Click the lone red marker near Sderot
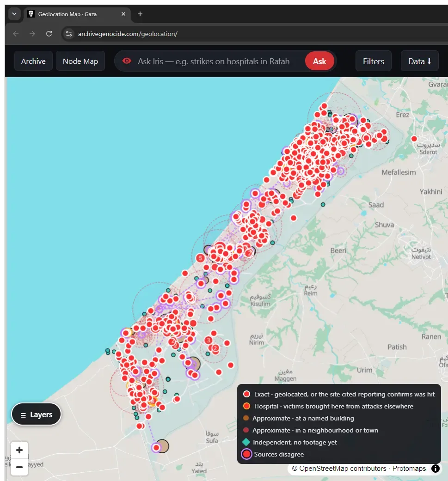 pyautogui.click(x=414, y=139)
